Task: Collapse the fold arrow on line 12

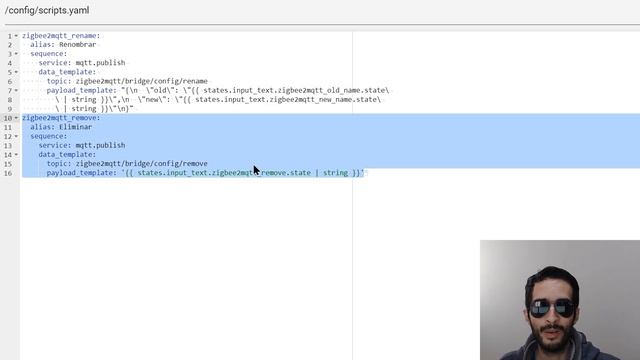Action: click(x=16, y=136)
